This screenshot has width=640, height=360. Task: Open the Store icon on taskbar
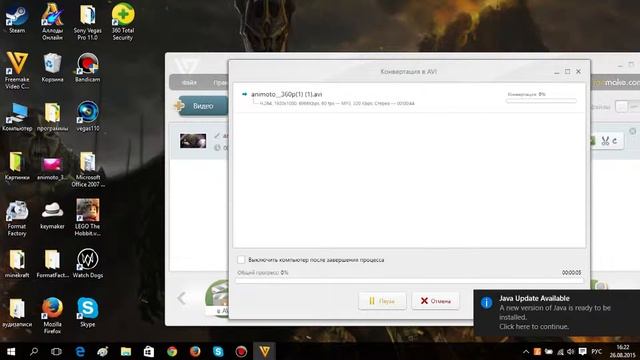[149, 351]
